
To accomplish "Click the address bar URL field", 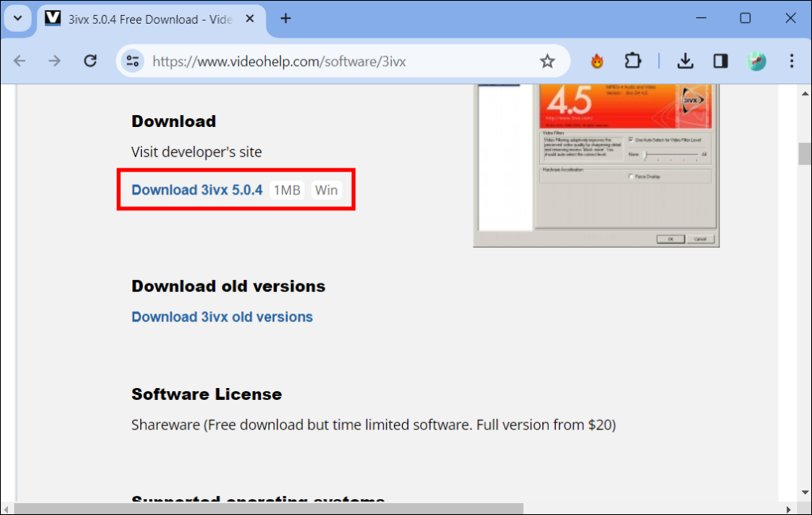I will click(x=317, y=60).
